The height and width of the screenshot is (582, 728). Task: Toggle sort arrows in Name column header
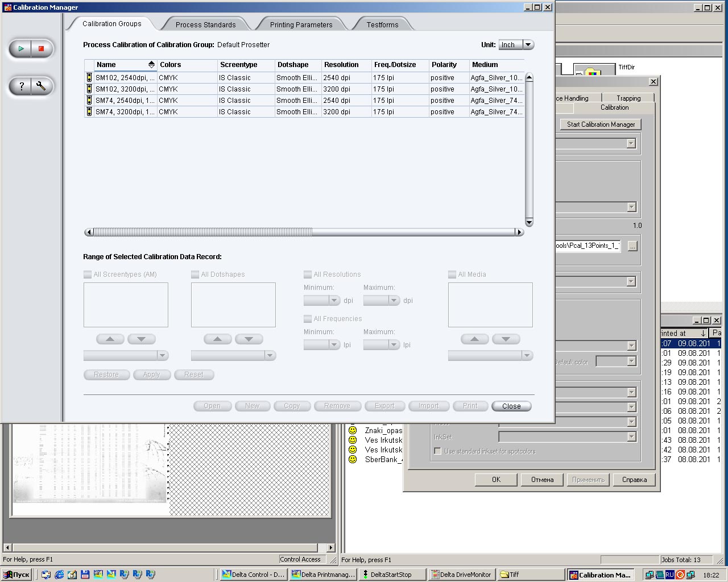pos(151,65)
